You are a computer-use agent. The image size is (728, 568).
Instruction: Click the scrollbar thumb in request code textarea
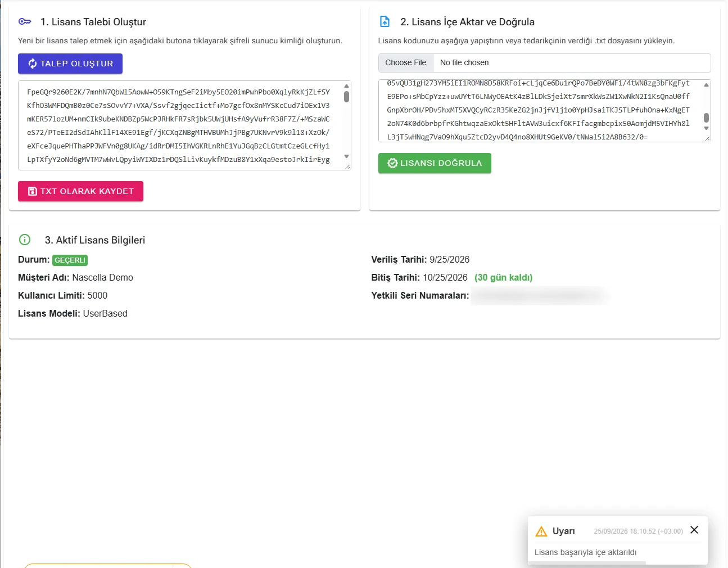(x=346, y=97)
